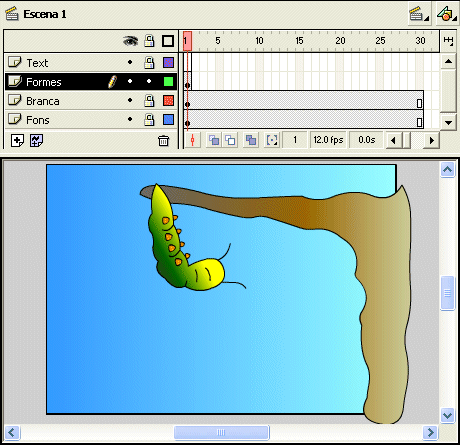Click the Center Frame button
Screen dimensions: 460x445
[192, 140]
